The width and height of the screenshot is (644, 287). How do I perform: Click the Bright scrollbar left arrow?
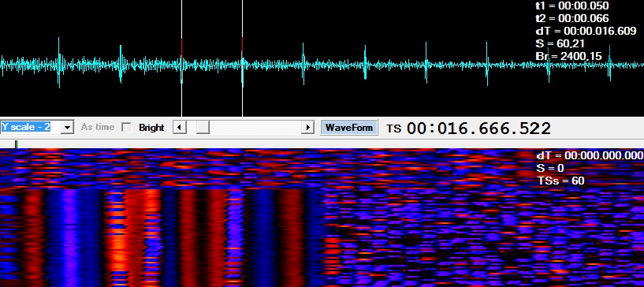point(179,128)
